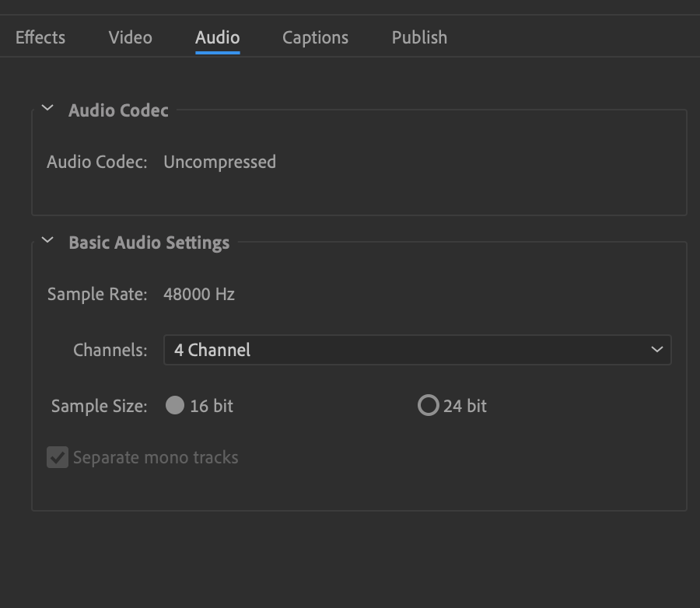Click the Channels label
Screen dimensions: 700x608
click(x=109, y=350)
